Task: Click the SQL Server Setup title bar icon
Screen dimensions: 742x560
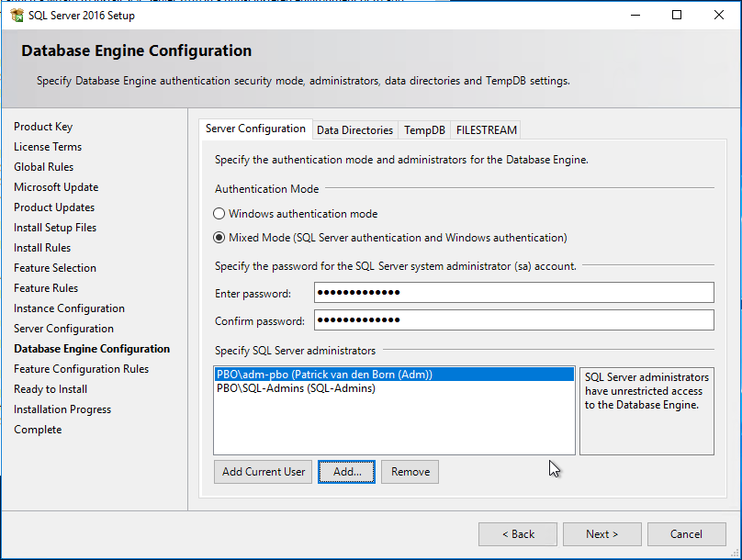Action: click(x=17, y=15)
